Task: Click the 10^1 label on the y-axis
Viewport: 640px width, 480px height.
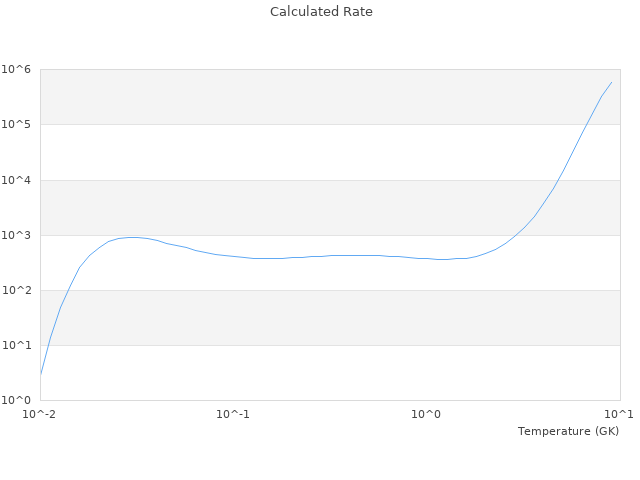Action: (17, 345)
